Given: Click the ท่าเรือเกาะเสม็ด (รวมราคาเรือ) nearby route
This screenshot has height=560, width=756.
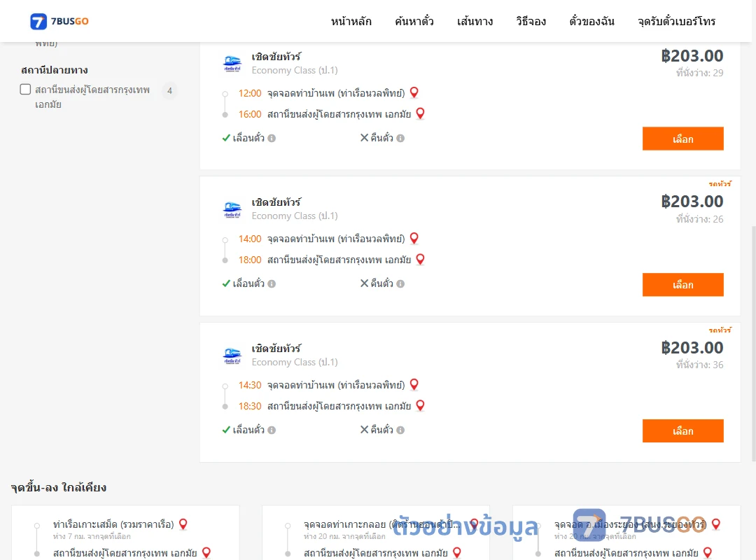Looking at the screenshot, I should coord(113,524).
